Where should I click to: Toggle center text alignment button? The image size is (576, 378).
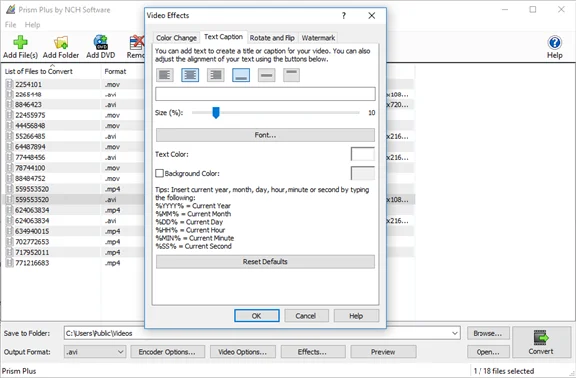pyautogui.click(x=190, y=75)
